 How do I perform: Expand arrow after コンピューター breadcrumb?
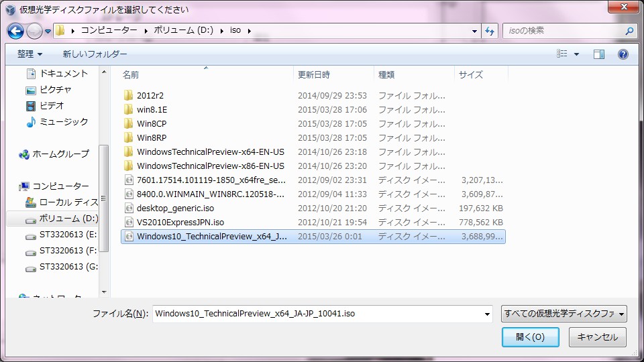(x=146, y=31)
